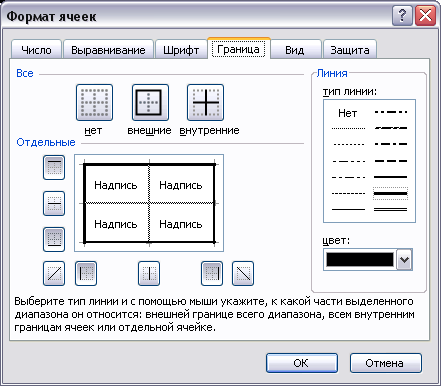Viewport: 441px width, 386px height.
Task: Toggle the right border button
Action: [x=212, y=274]
